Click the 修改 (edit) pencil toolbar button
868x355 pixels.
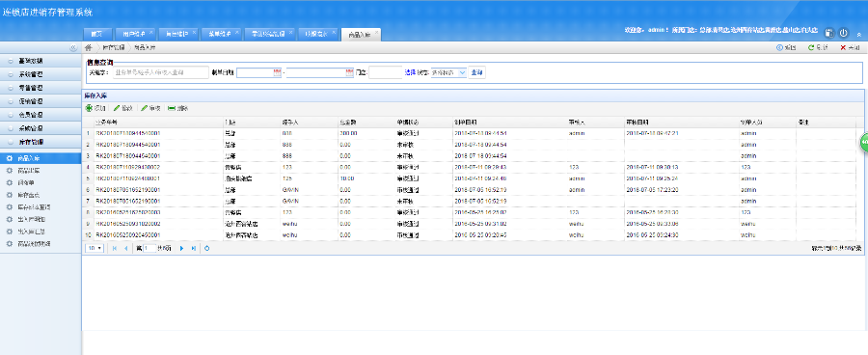(123, 108)
